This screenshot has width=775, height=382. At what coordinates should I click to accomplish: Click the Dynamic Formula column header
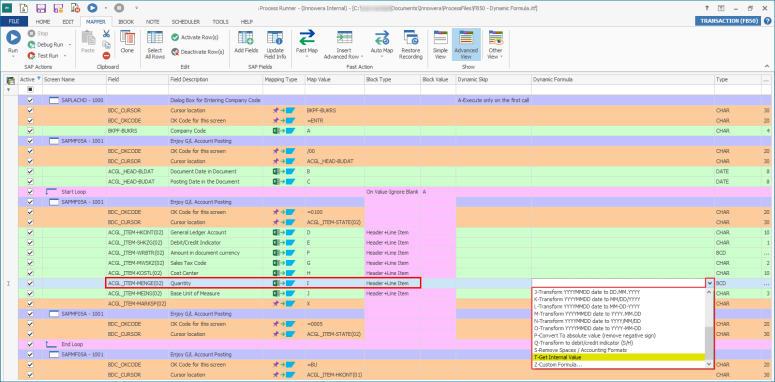pos(623,80)
